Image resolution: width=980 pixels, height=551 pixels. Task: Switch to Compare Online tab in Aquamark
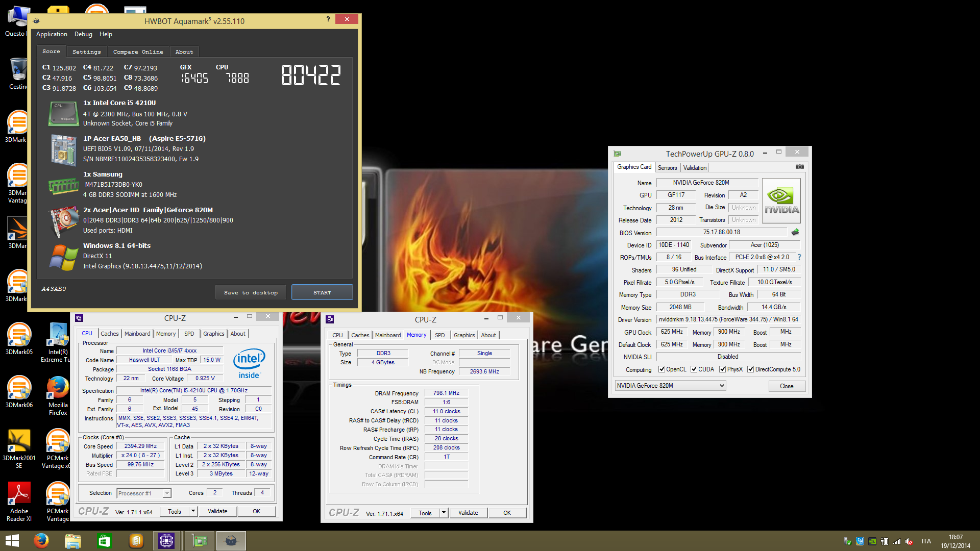tap(138, 52)
